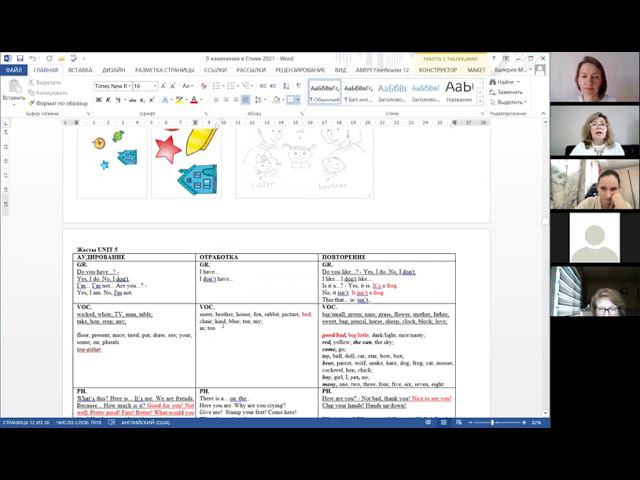This screenshot has width=640, height=480.
Task: Apply subscript formatting
Action: coord(142,100)
